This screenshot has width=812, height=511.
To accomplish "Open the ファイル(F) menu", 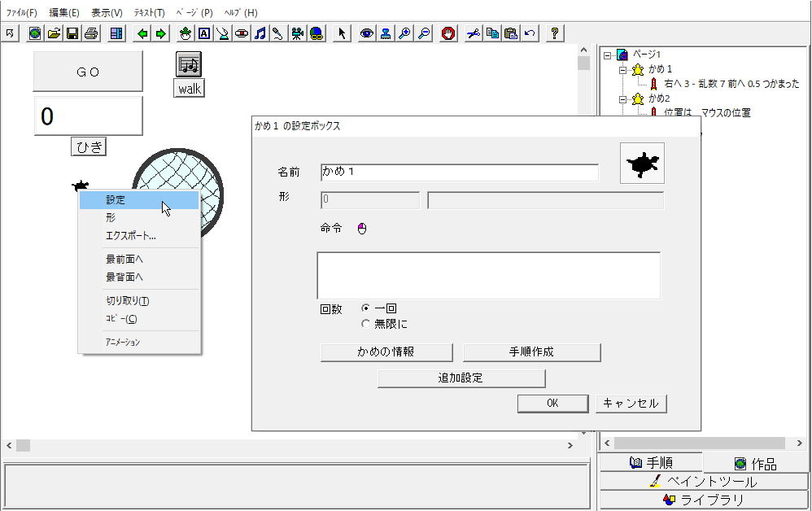I will click(x=21, y=12).
